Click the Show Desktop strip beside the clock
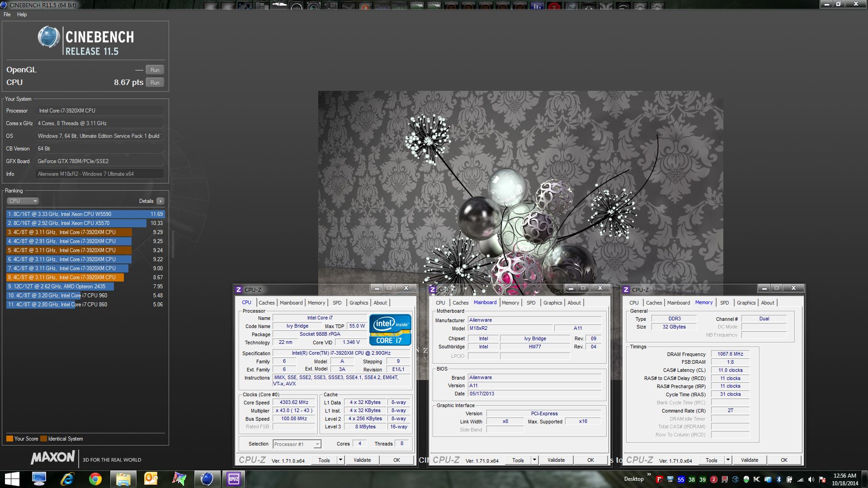The height and width of the screenshot is (488, 868). point(864,479)
